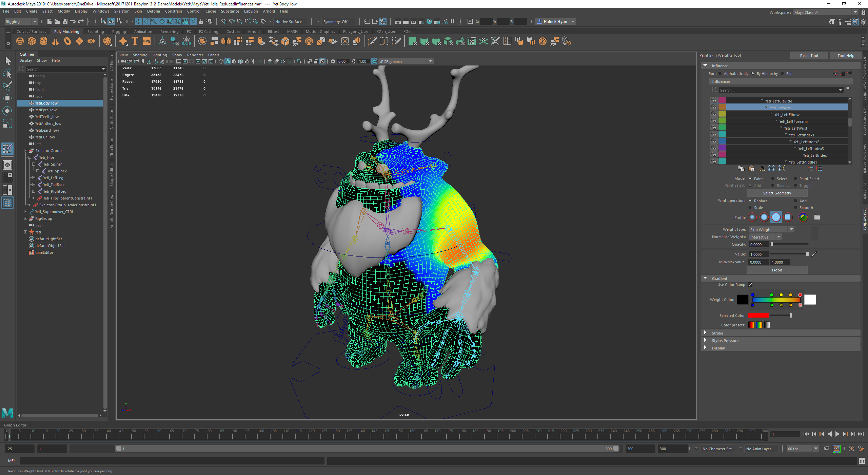Open the Skin menu
868x475 pixels.
click(138, 11)
